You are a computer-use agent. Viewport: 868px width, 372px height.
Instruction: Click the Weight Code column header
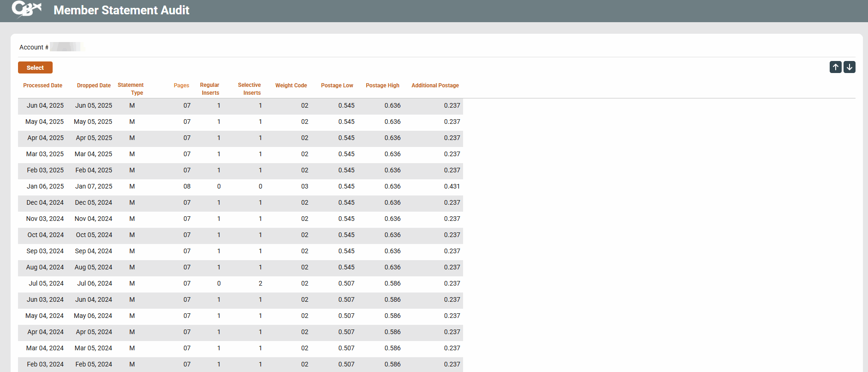click(291, 85)
